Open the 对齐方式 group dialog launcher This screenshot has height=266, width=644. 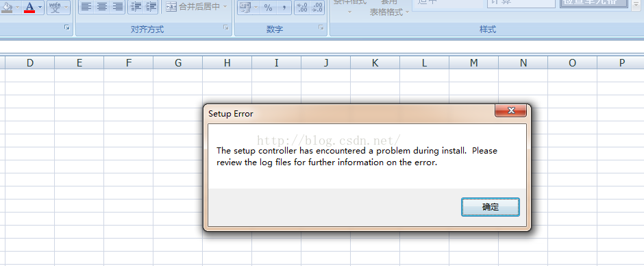coord(226,27)
